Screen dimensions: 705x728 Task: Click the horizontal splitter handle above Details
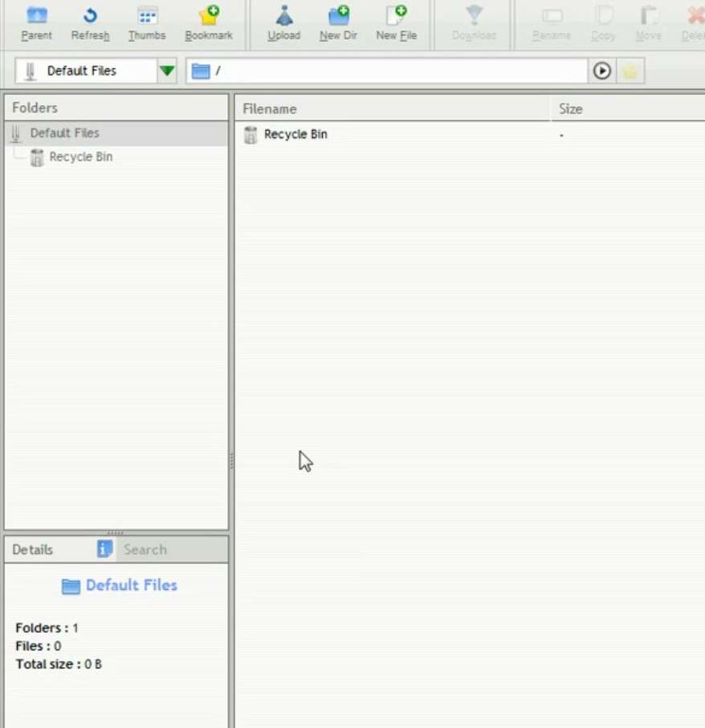[x=115, y=532]
